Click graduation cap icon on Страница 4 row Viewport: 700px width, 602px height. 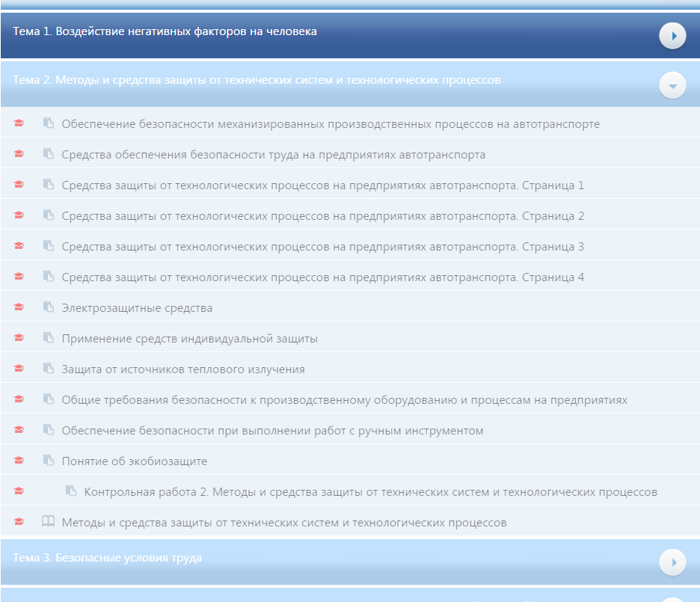point(19,276)
